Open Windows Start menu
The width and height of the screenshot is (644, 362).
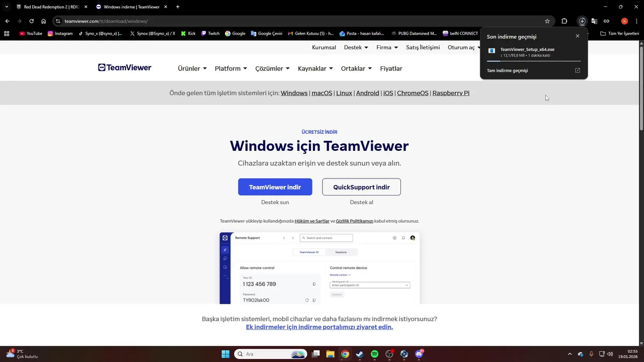pyautogui.click(x=225, y=354)
